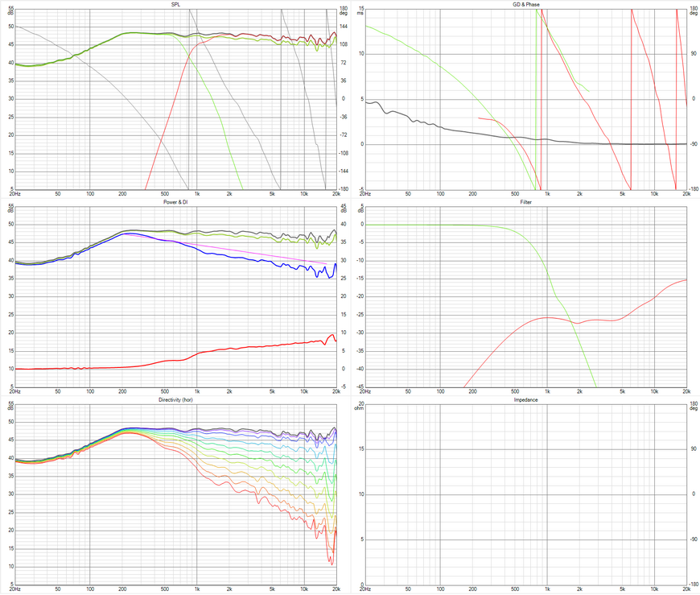700x595 pixels.
Task: Click the ms unit label in GD & Phase
Action: tap(360, 13)
